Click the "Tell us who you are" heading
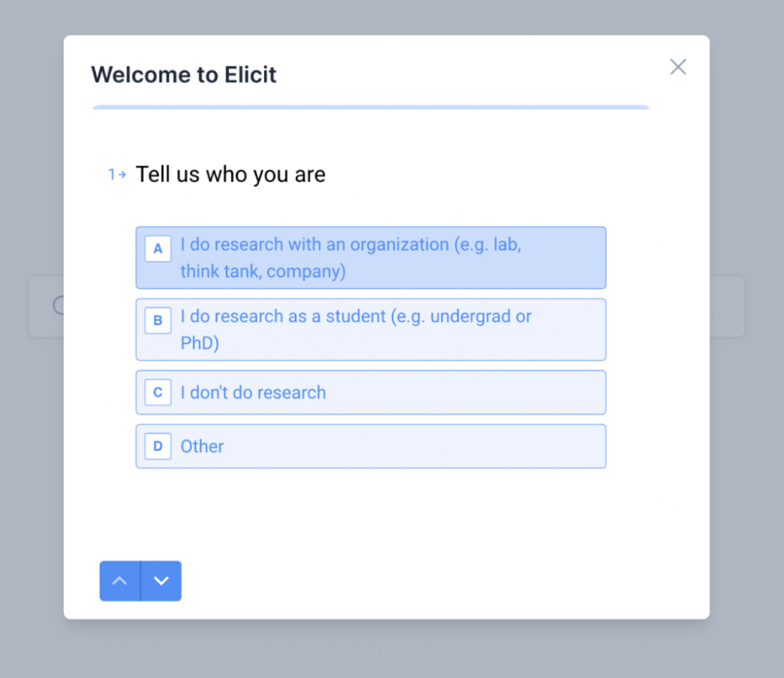Image resolution: width=784 pixels, height=678 pixels. point(230,174)
